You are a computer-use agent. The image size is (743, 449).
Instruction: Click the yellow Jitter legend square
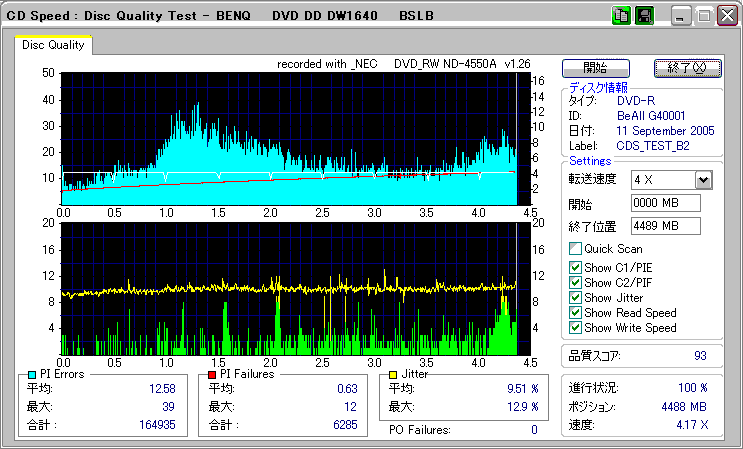(x=394, y=374)
